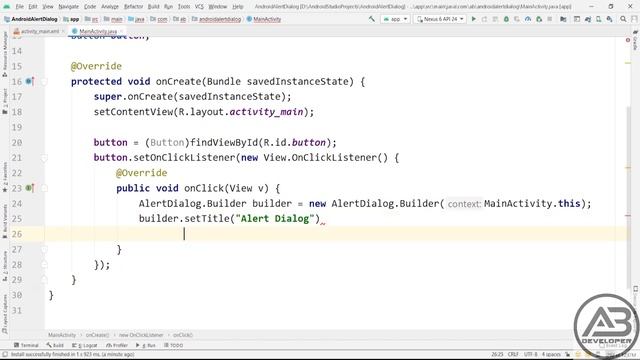Open the Project tool window sidebar tab
Image resolution: width=640 pixels, height=360 pixels.
(5, 101)
